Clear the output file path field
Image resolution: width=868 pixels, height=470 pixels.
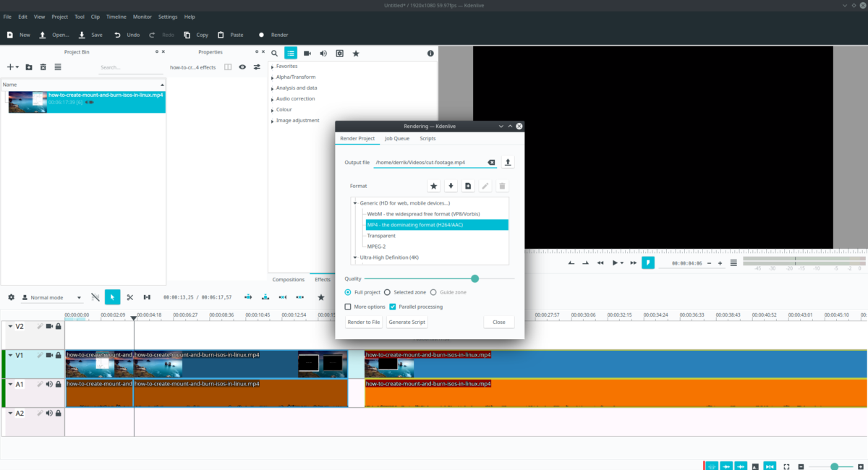tap(491, 163)
